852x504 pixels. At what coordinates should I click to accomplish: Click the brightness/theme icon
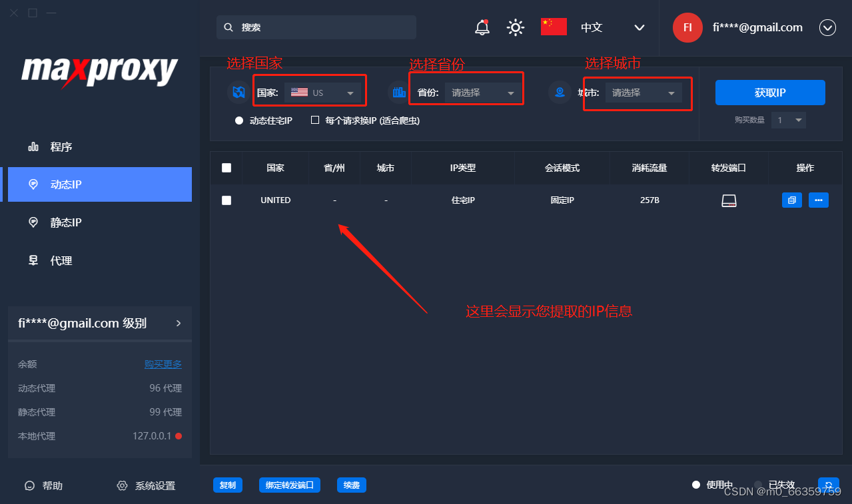pyautogui.click(x=515, y=27)
